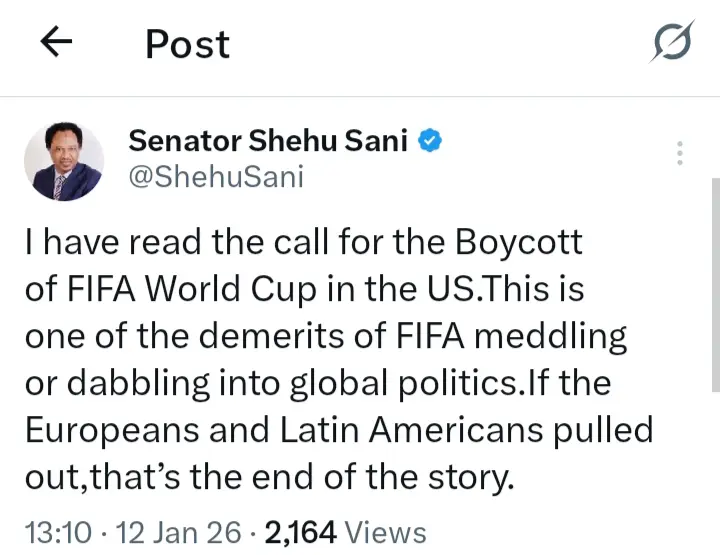
Task: Click the blue verified badge
Action: [430, 141]
